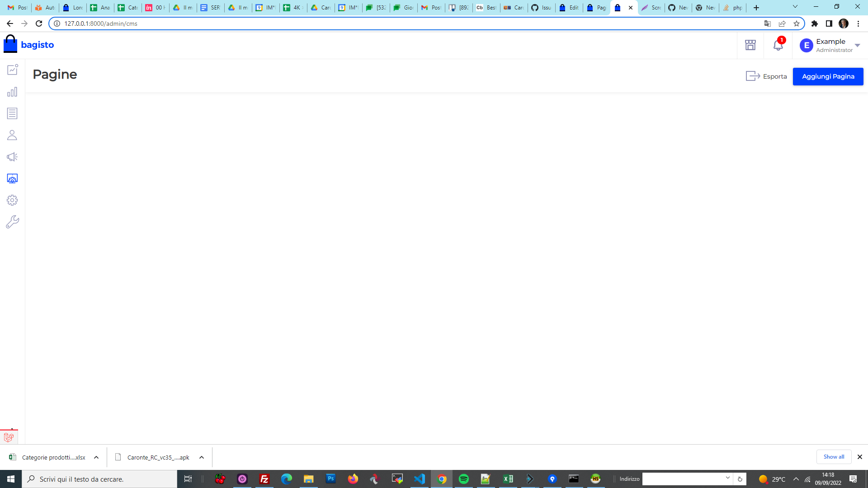Open the Marketing megaphone icon
868x488 pixels.
tap(12, 157)
